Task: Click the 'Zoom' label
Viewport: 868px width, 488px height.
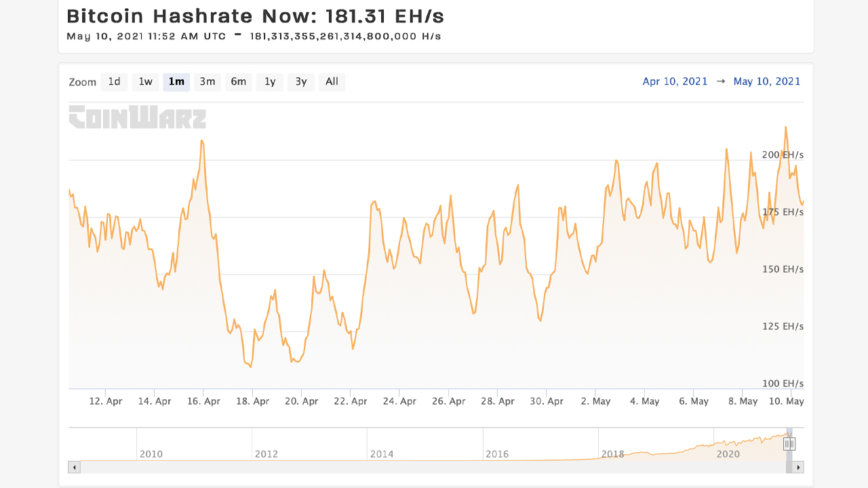Action: 83,82
